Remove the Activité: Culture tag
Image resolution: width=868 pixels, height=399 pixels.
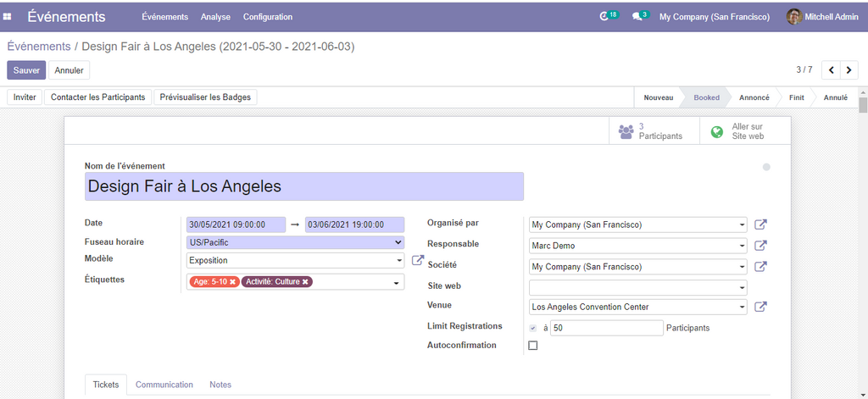305,282
